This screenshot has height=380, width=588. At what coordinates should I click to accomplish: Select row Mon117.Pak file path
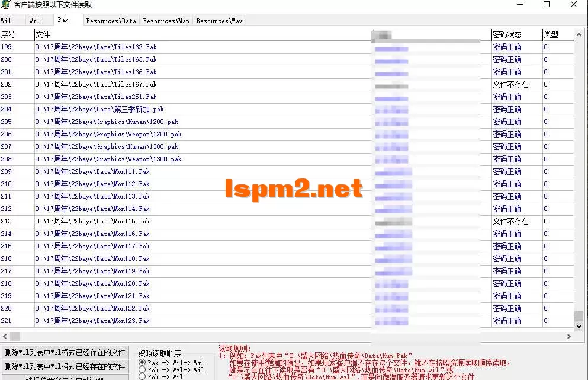(x=92, y=246)
